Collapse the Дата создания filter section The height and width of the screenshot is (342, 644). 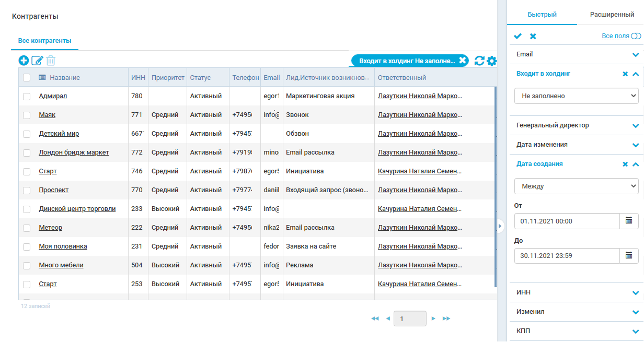point(636,164)
